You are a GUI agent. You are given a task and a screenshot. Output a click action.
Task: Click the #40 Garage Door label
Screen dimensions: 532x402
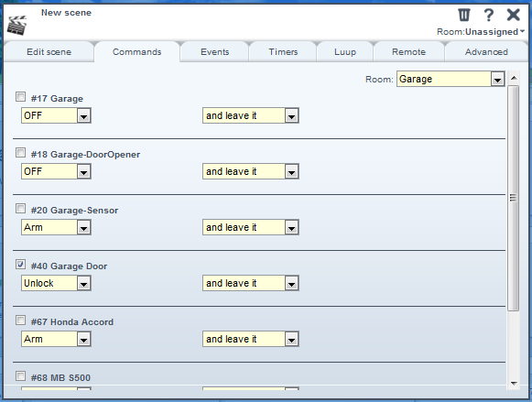click(x=69, y=266)
